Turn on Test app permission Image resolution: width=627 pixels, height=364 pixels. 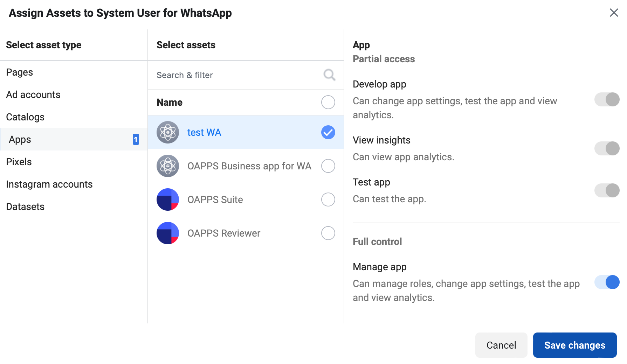(607, 190)
